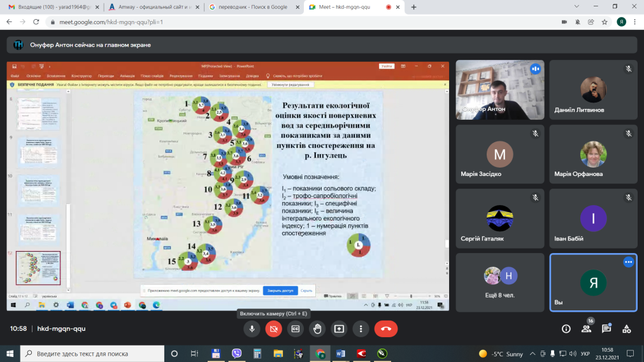Open meeting details info icon
Image resolution: width=644 pixels, height=362 pixels.
566,329
